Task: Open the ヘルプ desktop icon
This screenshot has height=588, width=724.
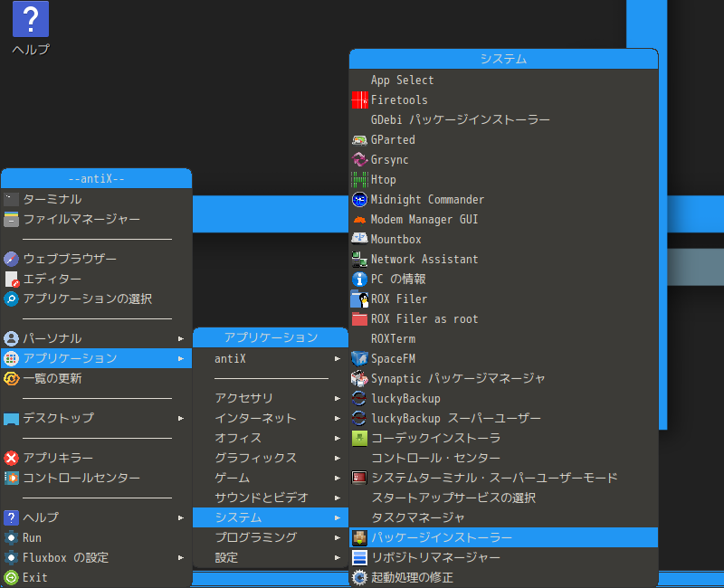Action: [x=31, y=29]
